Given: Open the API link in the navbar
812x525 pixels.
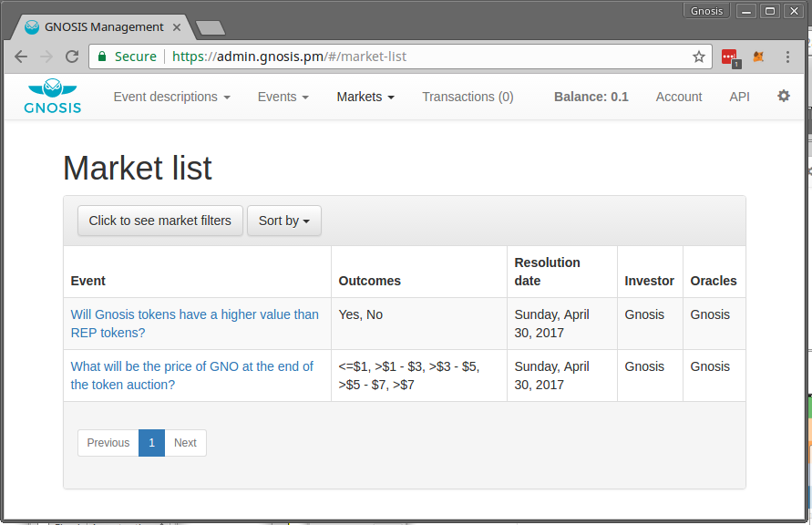Looking at the screenshot, I should 739,97.
